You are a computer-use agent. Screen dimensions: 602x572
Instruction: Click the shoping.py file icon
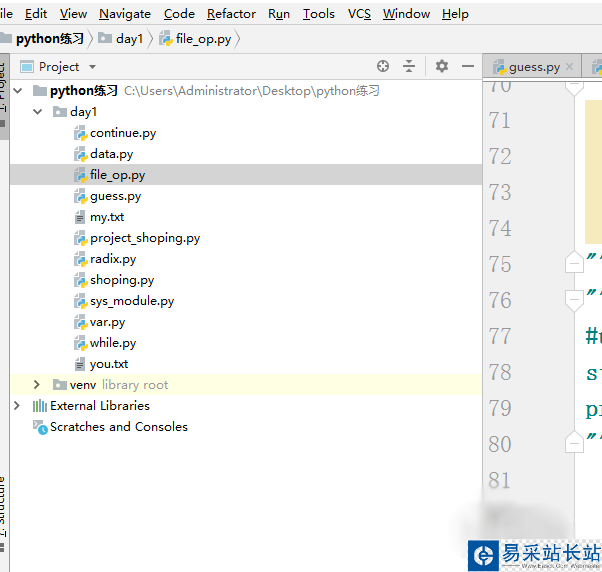point(80,280)
